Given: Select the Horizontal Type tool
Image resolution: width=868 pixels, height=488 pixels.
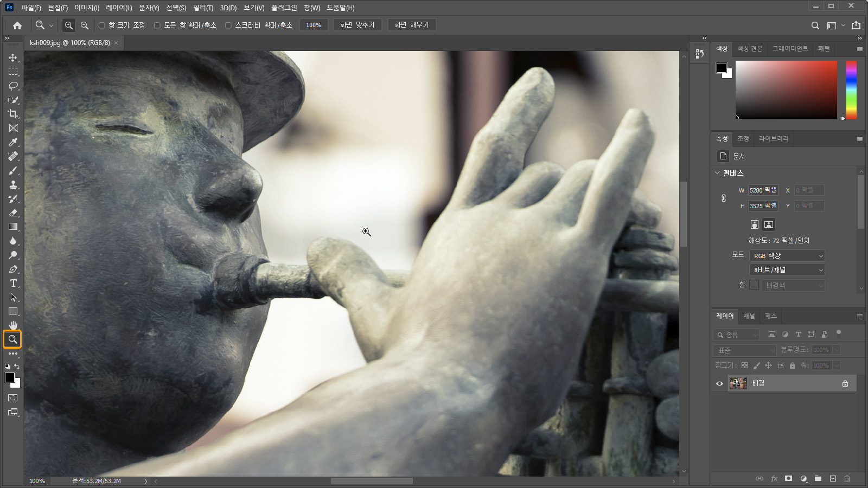Looking at the screenshot, I should [x=13, y=283].
